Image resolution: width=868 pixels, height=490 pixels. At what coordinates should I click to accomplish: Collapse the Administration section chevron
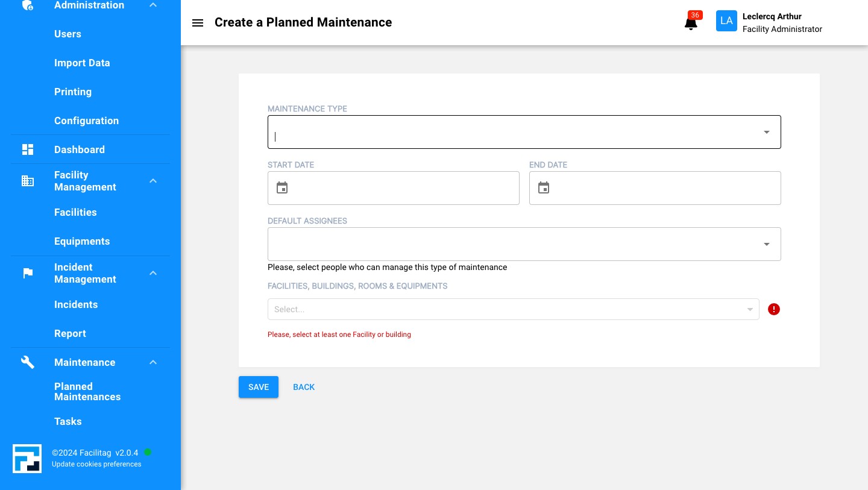153,5
